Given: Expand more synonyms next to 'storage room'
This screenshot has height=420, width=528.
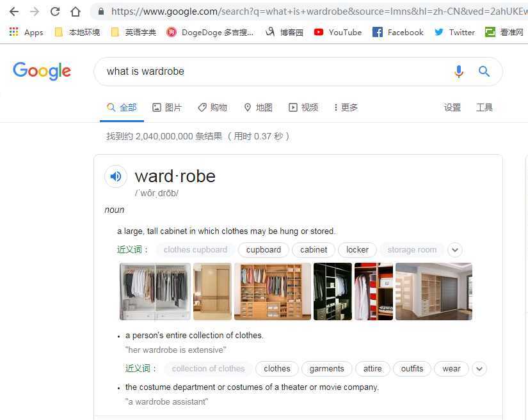Looking at the screenshot, I should [x=455, y=250].
